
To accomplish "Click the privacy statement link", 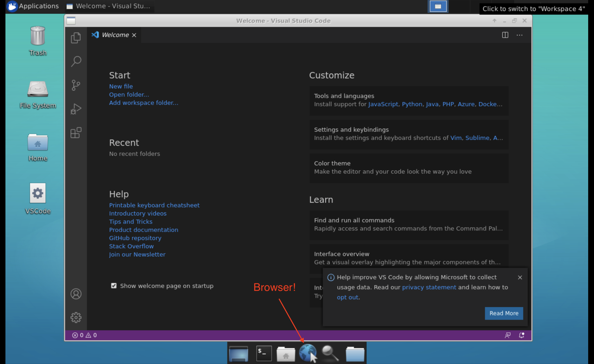I will pyautogui.click(x=429, y=287).
